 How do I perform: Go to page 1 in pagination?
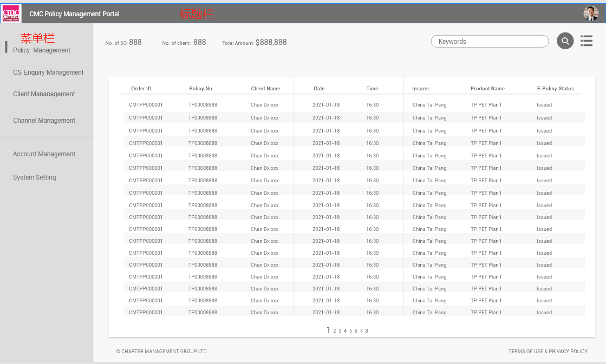(328, 330)
